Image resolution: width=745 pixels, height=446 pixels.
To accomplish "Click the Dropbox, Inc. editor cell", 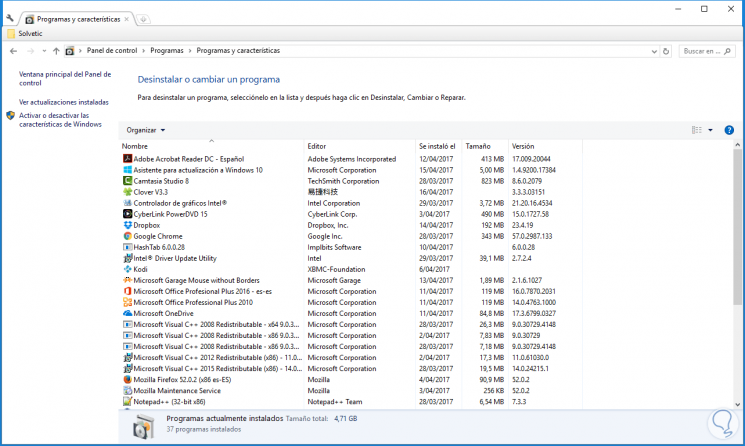I will tap(327, 225).
